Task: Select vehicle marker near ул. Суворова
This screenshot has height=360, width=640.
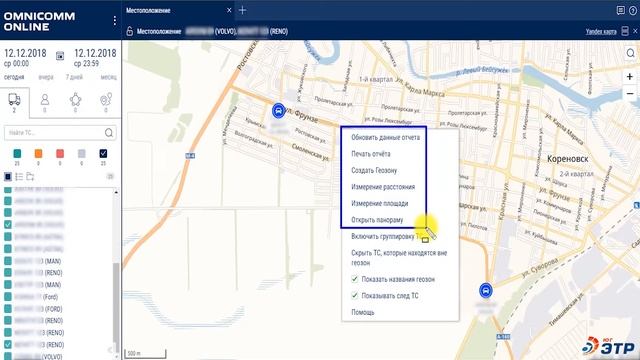Action: (486, 291)
